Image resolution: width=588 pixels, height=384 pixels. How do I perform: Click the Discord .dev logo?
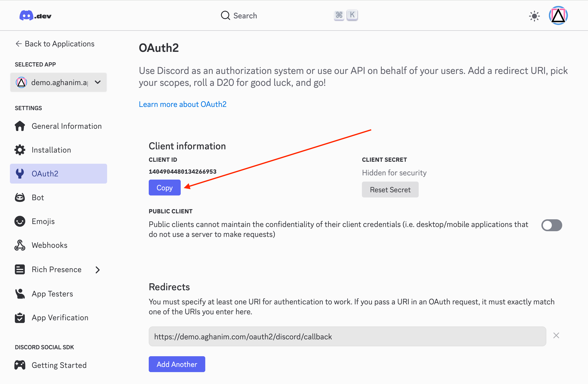[x=35, y=15]
